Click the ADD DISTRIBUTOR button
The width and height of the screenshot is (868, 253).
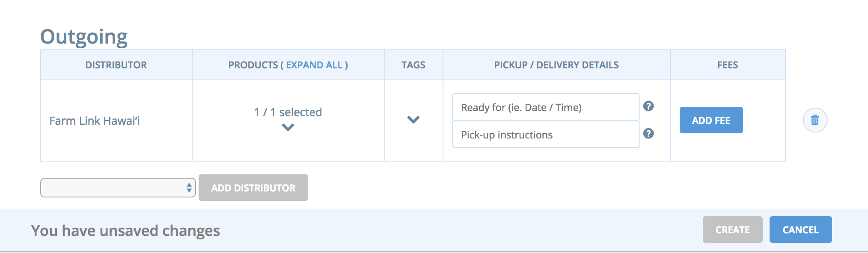coord(253,187)
